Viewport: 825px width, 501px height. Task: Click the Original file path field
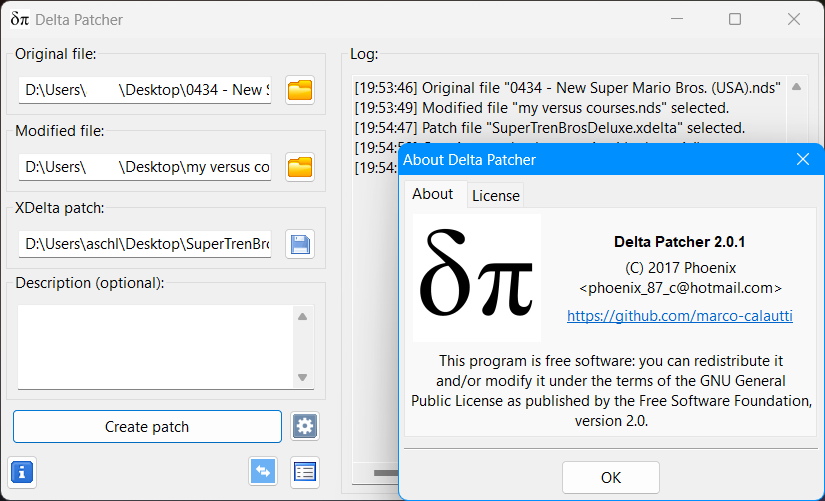(145, 91)
